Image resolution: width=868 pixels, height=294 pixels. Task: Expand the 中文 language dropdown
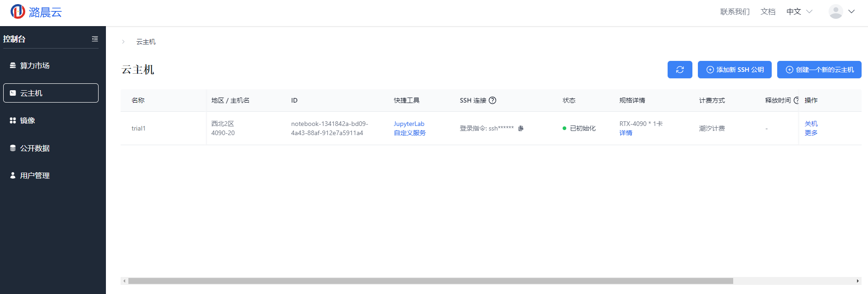click(x=799, y=11)
